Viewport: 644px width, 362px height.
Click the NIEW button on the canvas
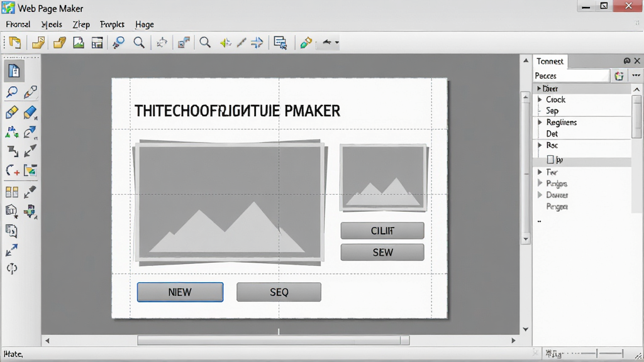pos(180,292)
